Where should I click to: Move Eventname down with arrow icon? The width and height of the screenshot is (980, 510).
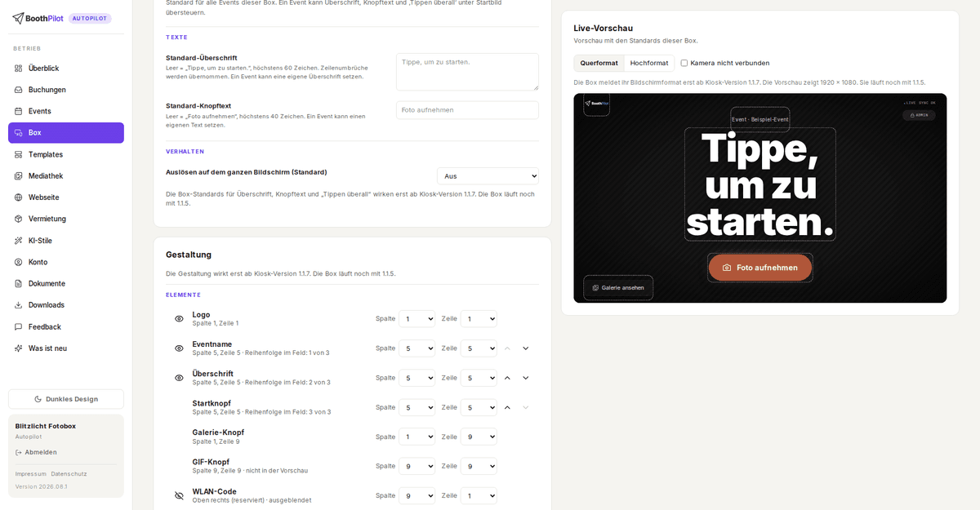coord(526,348)
